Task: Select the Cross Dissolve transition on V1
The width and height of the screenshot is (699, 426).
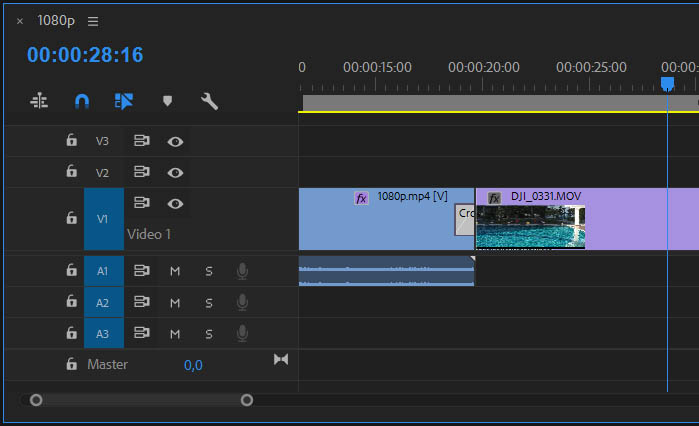Action: coord(465,220)
